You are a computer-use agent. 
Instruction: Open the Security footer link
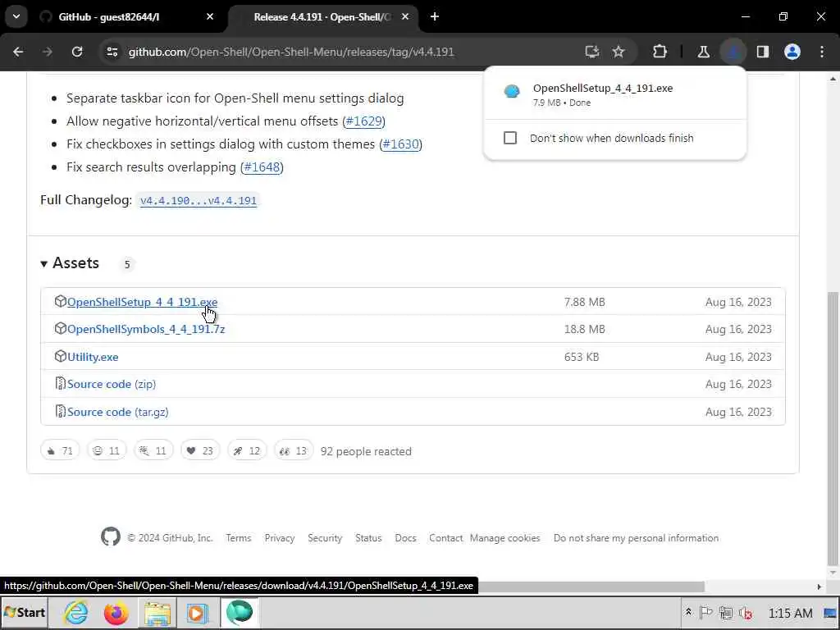[x=325, y=538]
